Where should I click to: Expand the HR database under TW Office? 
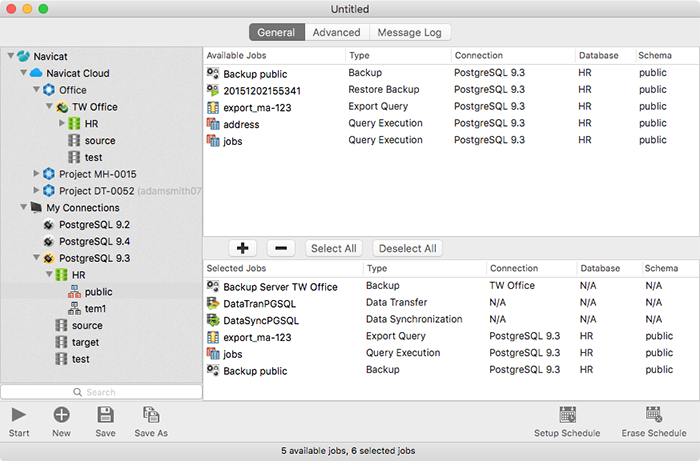point(62,123)
